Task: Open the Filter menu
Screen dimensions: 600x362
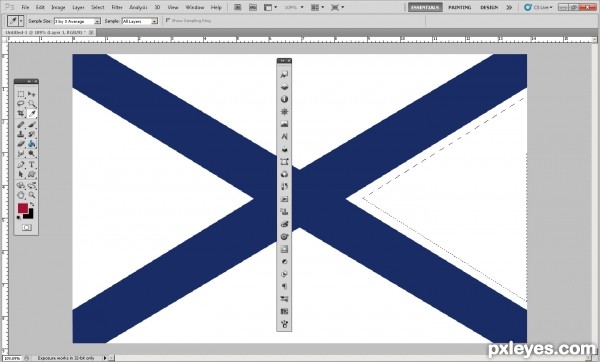Action: point(117,7)
